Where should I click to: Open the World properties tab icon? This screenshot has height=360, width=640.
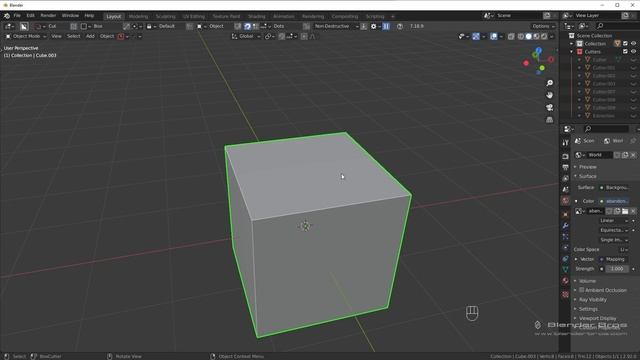pos(565,200)
